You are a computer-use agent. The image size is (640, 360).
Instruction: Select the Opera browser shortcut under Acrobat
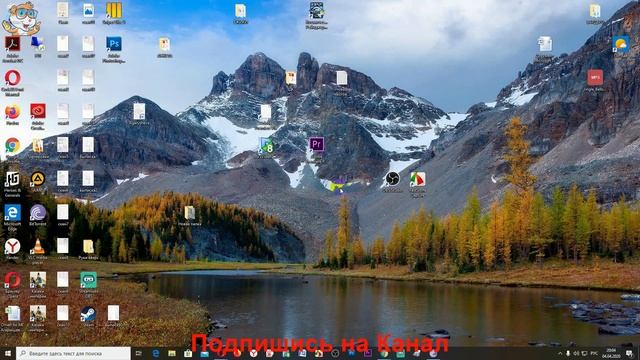click(12, 78)
